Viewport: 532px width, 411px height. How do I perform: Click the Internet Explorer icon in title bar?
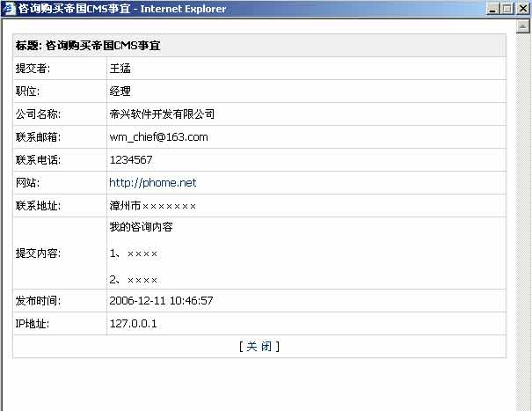tap(9, 9)
